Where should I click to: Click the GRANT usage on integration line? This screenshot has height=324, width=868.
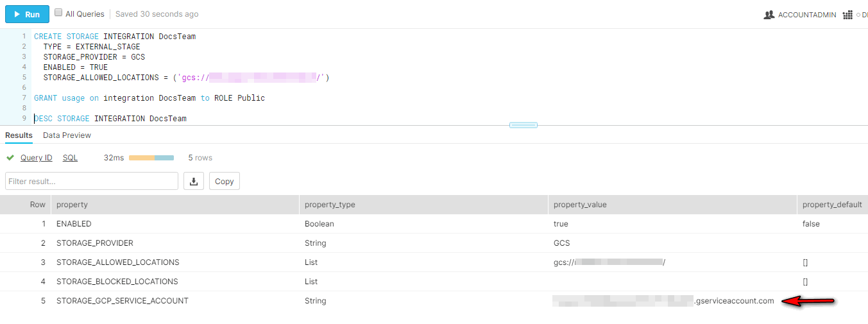149,98
